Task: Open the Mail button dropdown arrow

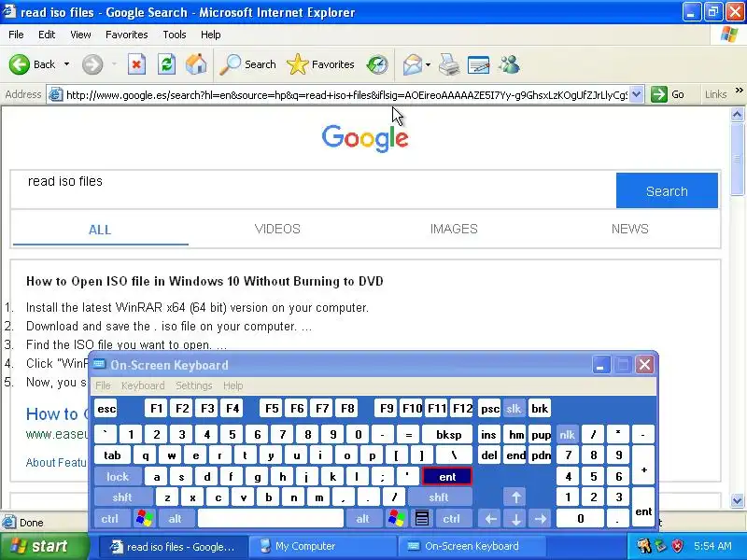Action: [428, 64]
